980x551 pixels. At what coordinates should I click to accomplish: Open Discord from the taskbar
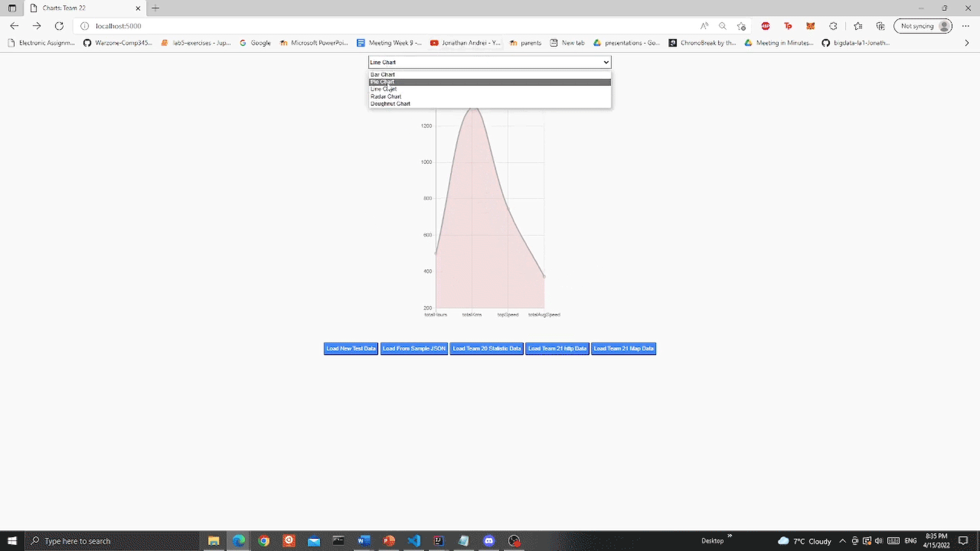[x=488, y=541]
